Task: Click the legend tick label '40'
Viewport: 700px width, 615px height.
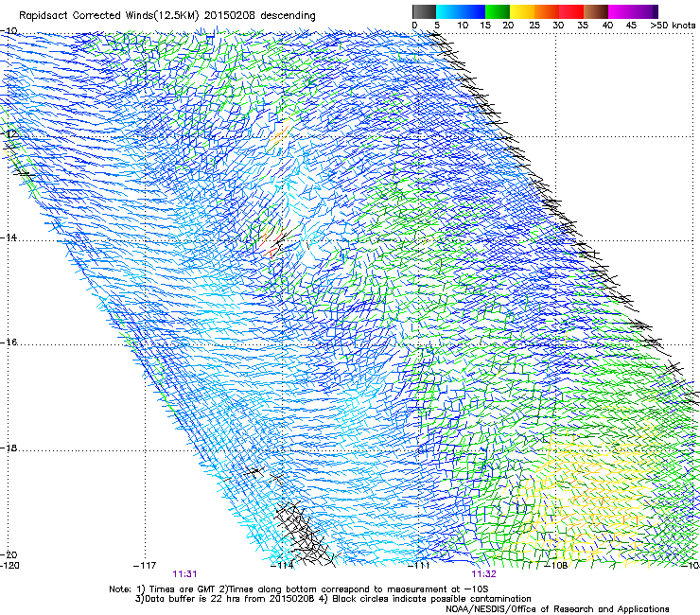Action: coord(607,26)
